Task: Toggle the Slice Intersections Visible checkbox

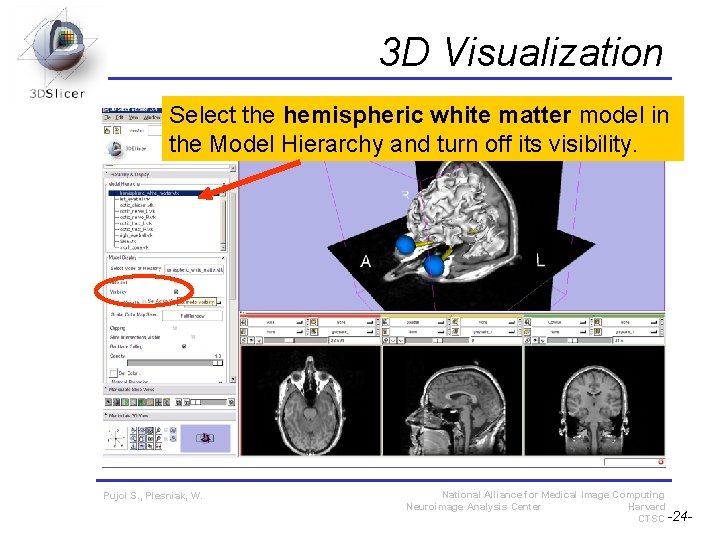Action: coord(193,337)
